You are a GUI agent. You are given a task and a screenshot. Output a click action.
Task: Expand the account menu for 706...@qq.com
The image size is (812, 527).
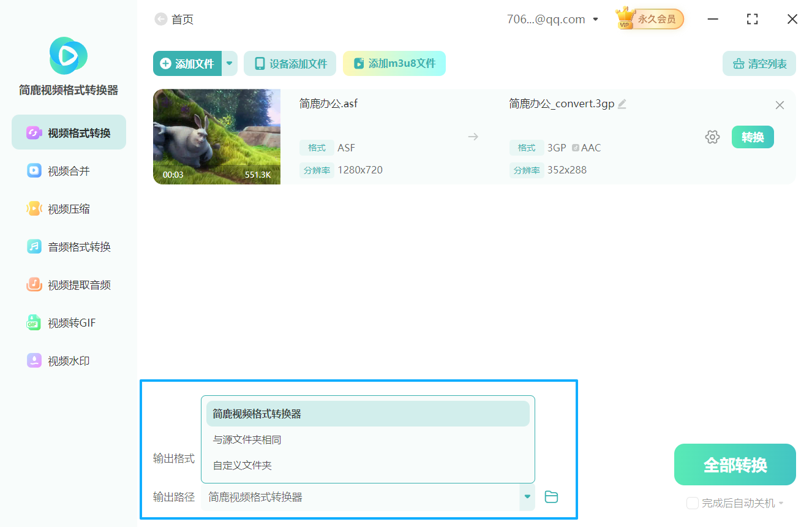[595, 19]
